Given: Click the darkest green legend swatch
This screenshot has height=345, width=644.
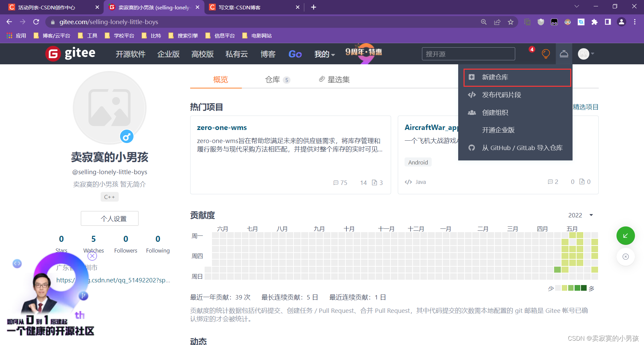Looking at the screenshot, I should pos(584,288).
